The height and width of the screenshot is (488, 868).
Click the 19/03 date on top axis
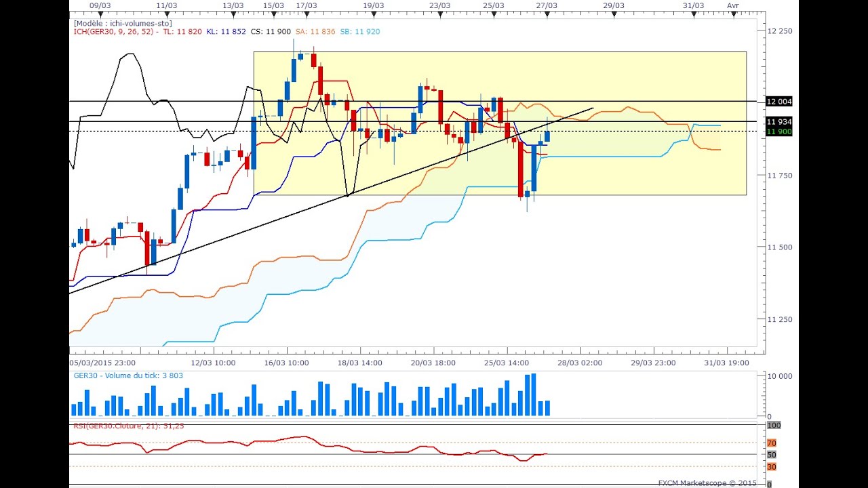(373, 5)
